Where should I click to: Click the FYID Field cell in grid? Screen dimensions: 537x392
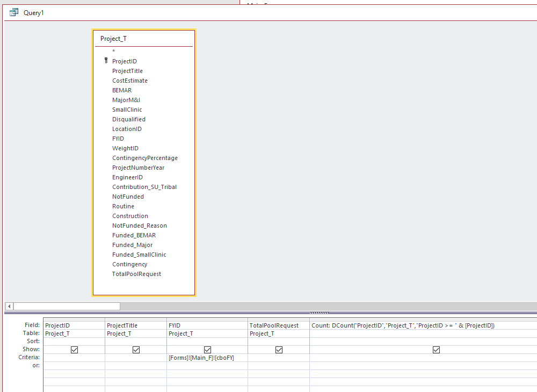[x=207, y=325]
